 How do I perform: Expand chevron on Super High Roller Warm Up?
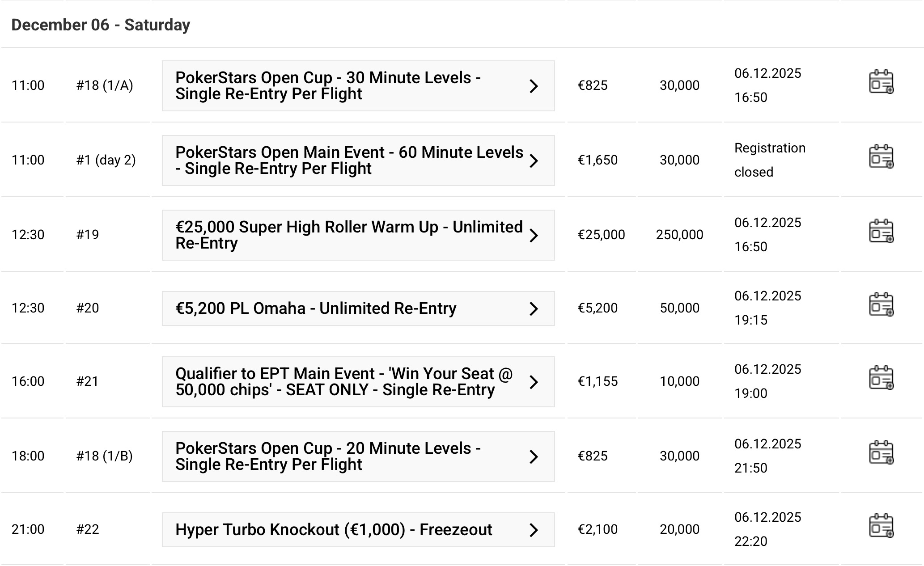tap(533, 235)
